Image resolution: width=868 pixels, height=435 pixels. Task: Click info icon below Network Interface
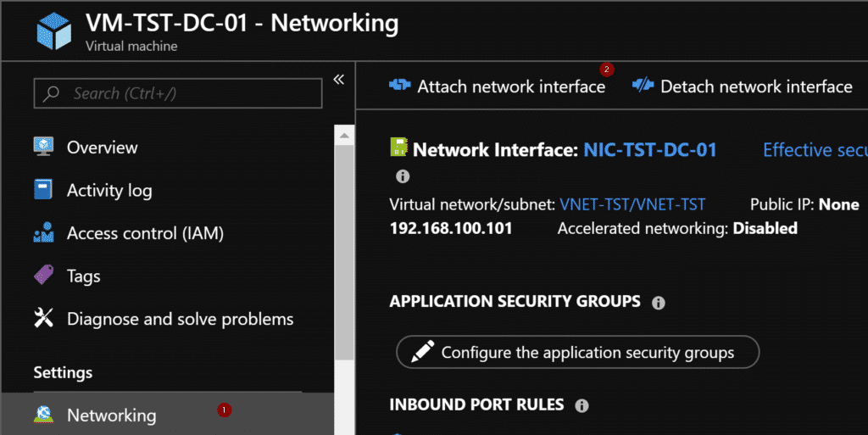(403, 176)
